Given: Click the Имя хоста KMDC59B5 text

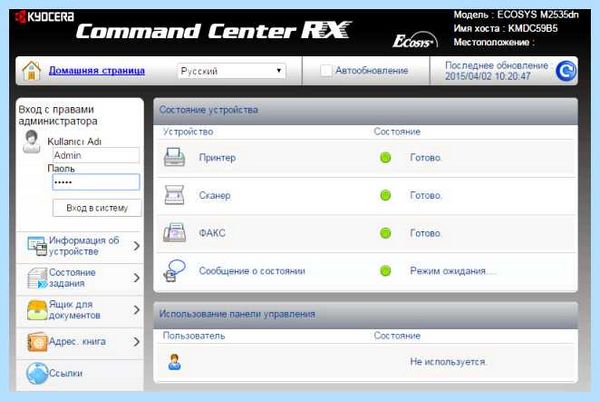Looking at the screenshot, I should 505,28.
